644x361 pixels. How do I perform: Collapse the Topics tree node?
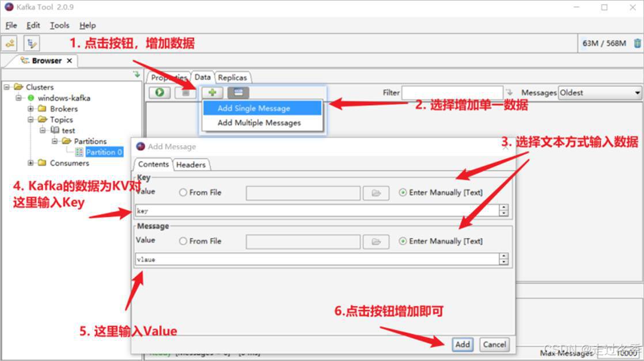click(x=31, y=120)
